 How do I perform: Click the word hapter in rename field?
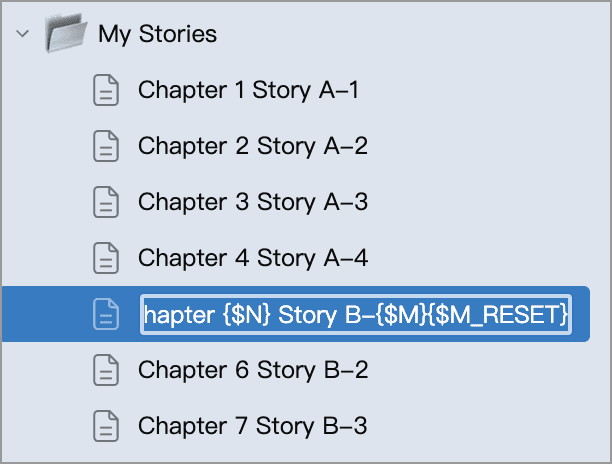coord(178,316)
